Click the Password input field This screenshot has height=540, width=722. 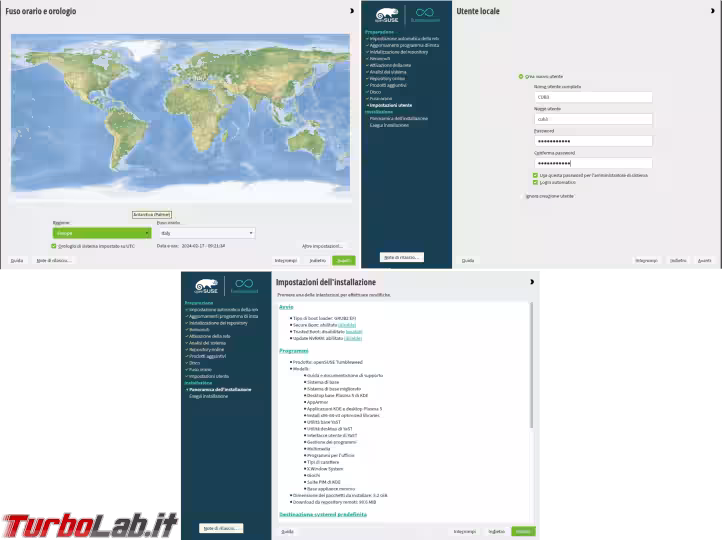point(593,141)
